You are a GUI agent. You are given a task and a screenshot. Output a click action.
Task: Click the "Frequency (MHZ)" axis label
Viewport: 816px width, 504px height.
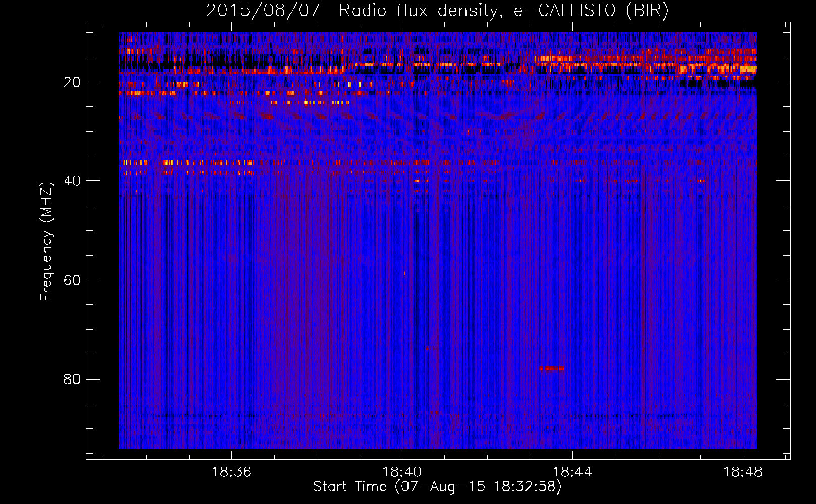pyautogui.click(x=46, y=242)
